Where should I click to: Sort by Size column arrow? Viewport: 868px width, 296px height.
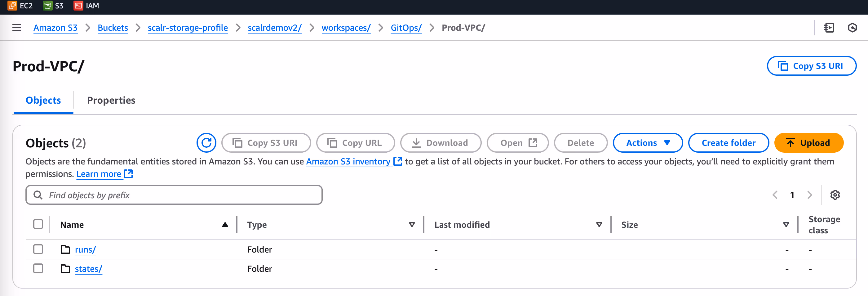[786, 225]
